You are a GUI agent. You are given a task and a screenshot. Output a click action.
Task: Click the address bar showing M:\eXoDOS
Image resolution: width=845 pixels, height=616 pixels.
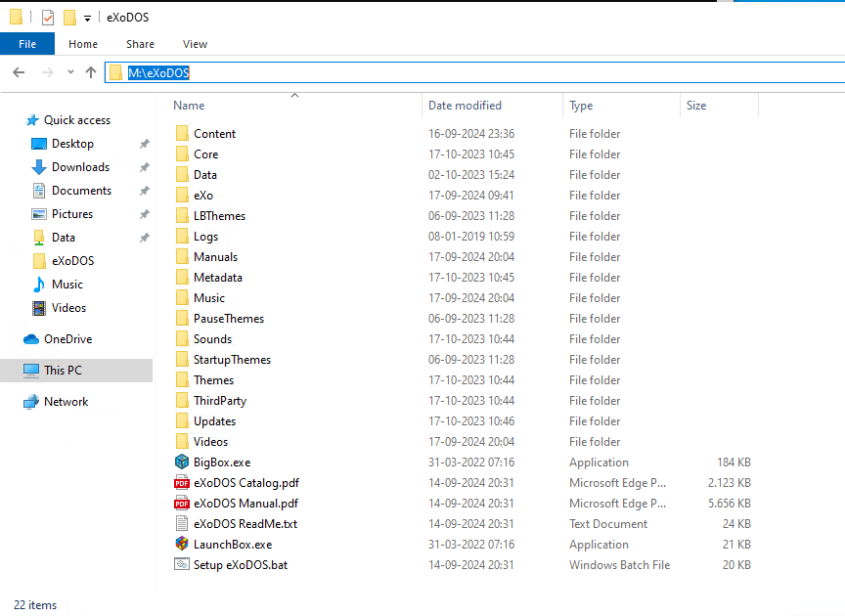pos(474,72)
